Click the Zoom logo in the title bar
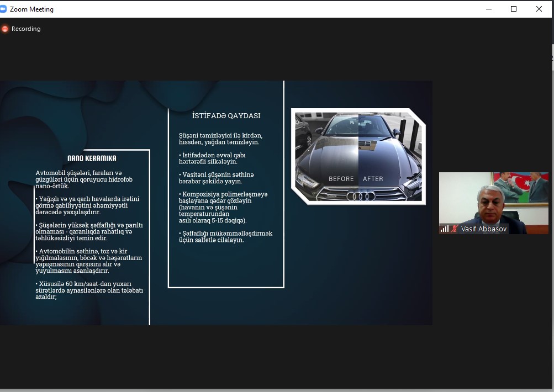Screen dimensions: 554x392 [x=3, y=9]
